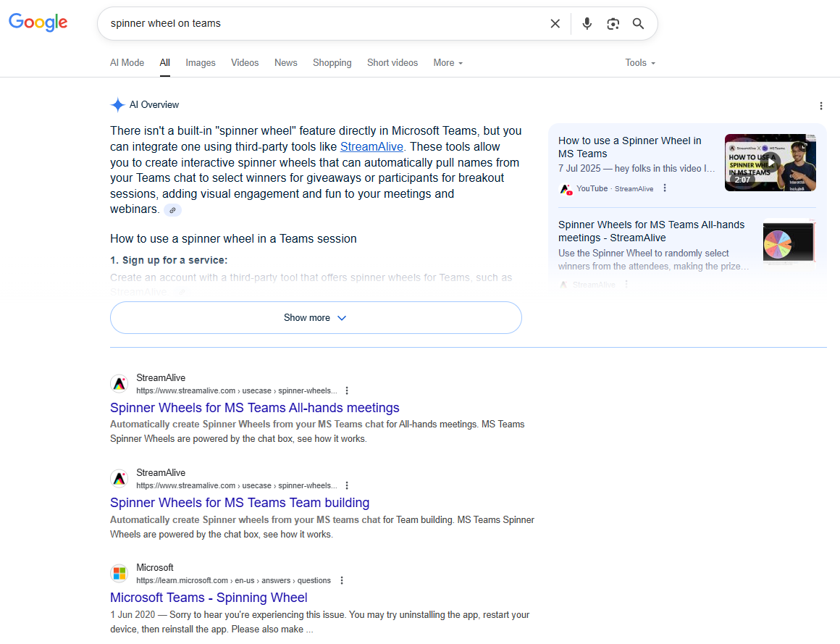840x644 pixels.
Task: Open Short videos tab
Action: pos(392,63)
